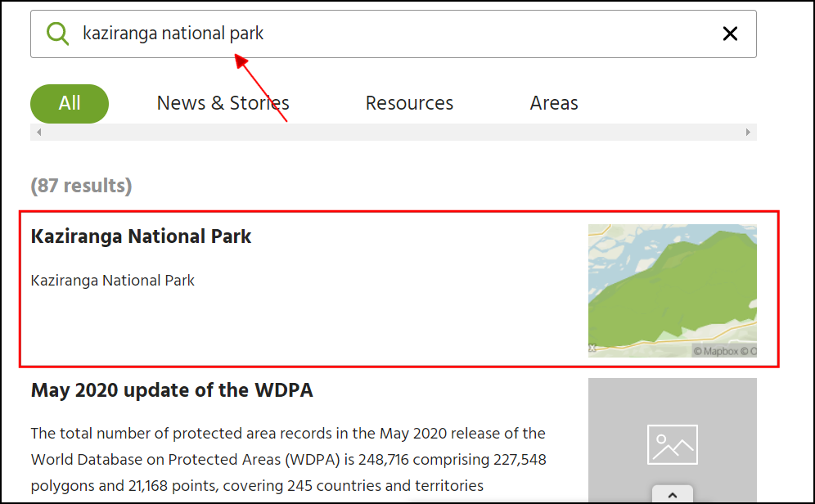Switch to the News & Stories tab

coord(223,104)
